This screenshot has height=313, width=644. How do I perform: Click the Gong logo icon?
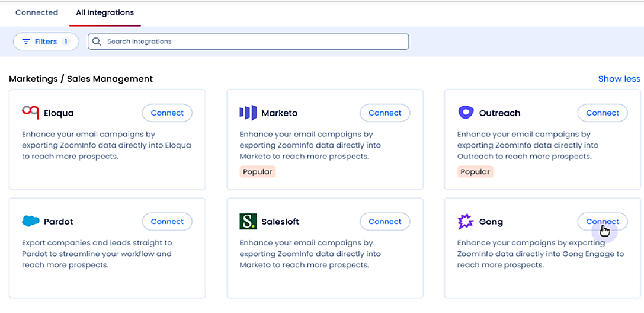click(x=466, y=221)
